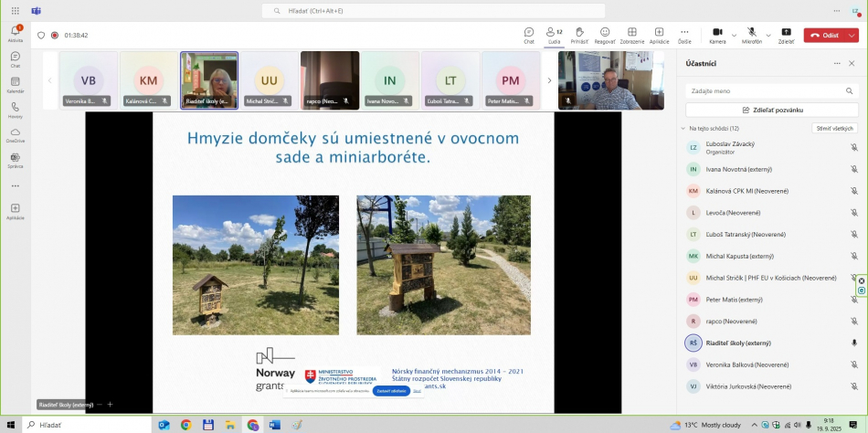
Task: Open the Reagovať reactions menu
Action: point(605,35)
